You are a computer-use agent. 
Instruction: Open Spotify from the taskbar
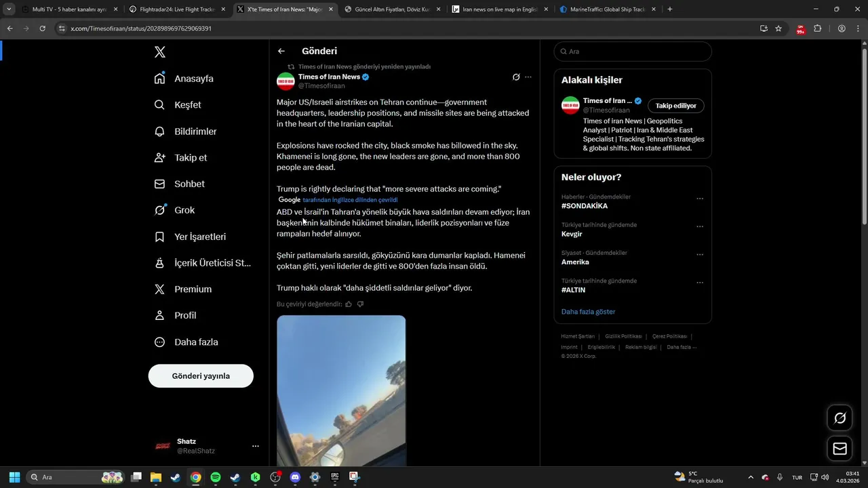pos(215,477)
